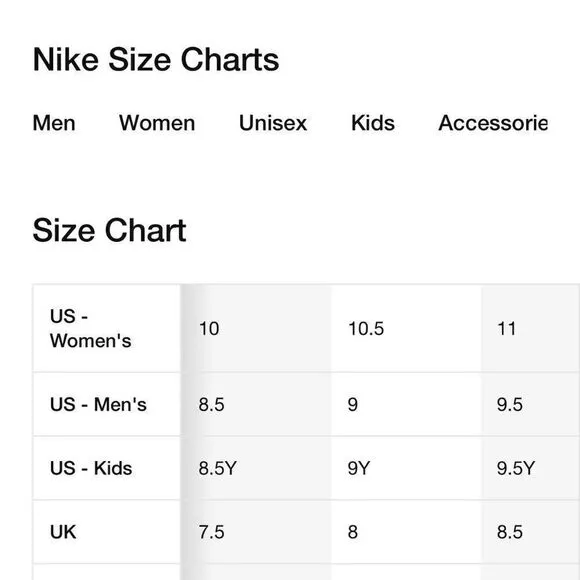The image size is (580, 580).
Task: Click the UK size 7.5 cell
Action: [x=256, y=532]
